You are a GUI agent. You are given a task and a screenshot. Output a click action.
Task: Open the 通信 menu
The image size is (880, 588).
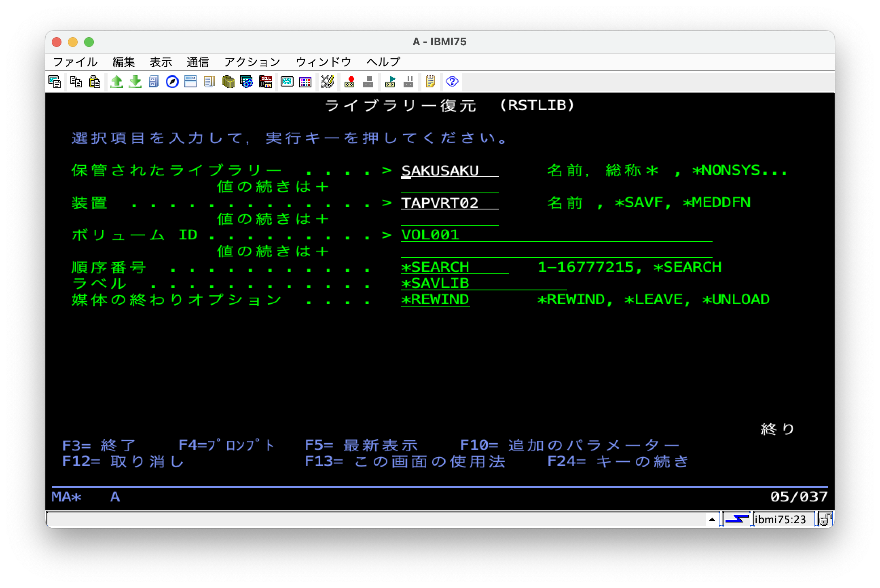(x=198, y=61)
